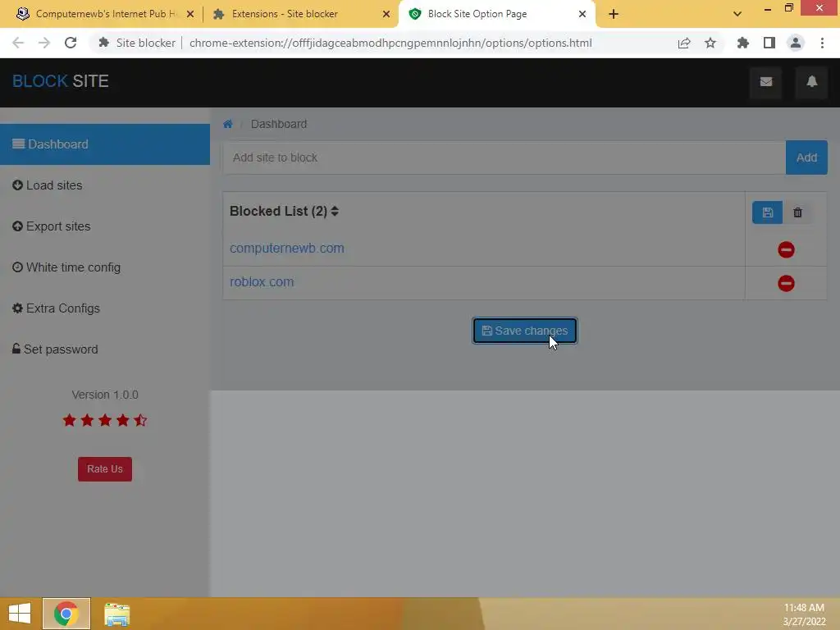This screenshot has height=630, width=840.
Task: Click the save icon in Blocked List header
Action: click(767, 212)
